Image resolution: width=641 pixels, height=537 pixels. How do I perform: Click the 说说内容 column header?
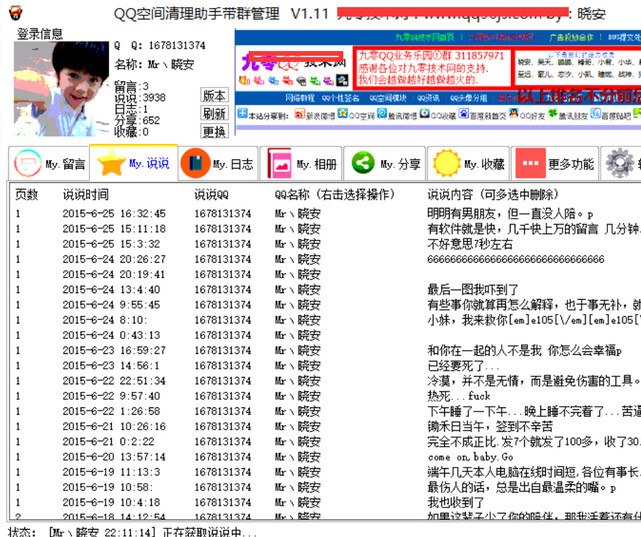492,195
